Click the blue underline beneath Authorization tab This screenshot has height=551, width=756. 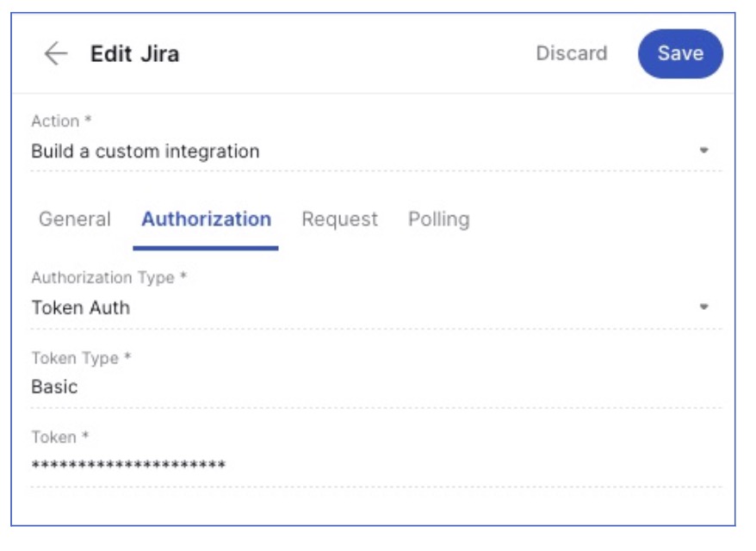206,248
